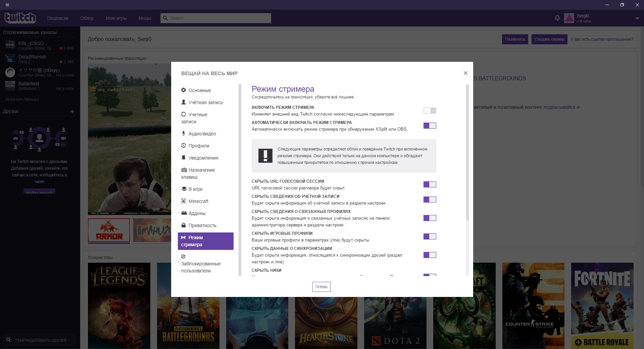This screenshot has height=349, width=644.
Task: Open the Counter-Strike game cover
Action: tap(533, 306)
